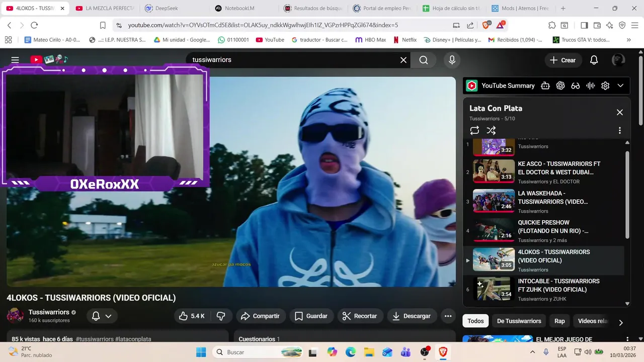Click the Descargar download button
The image size is (644, 362).
tap(412, 316)
